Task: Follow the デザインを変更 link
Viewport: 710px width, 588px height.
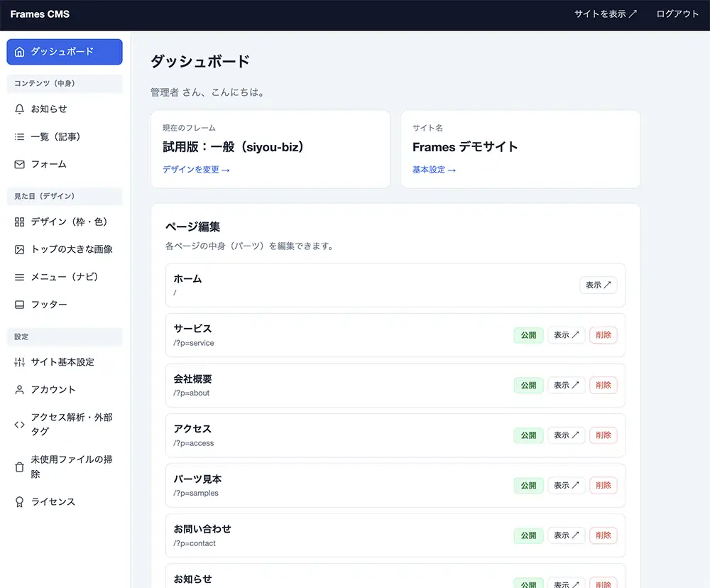Action: pos(196,170)
